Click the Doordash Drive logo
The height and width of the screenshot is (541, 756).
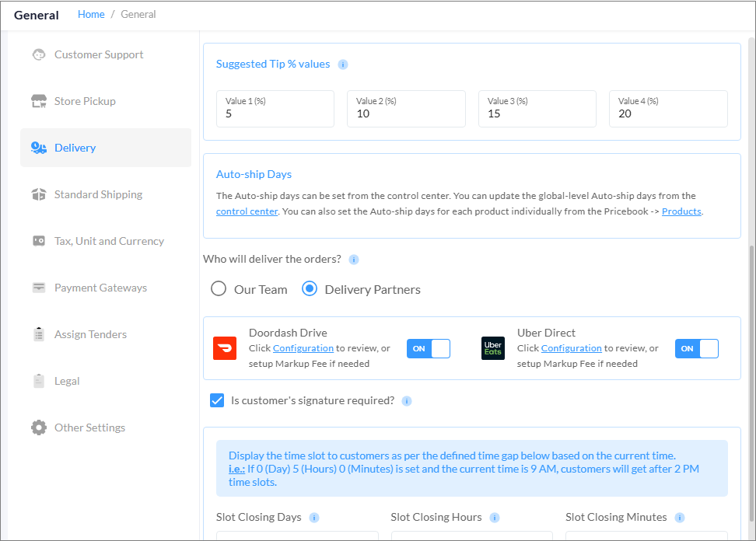pyautogui.click(x=225, y=348)
